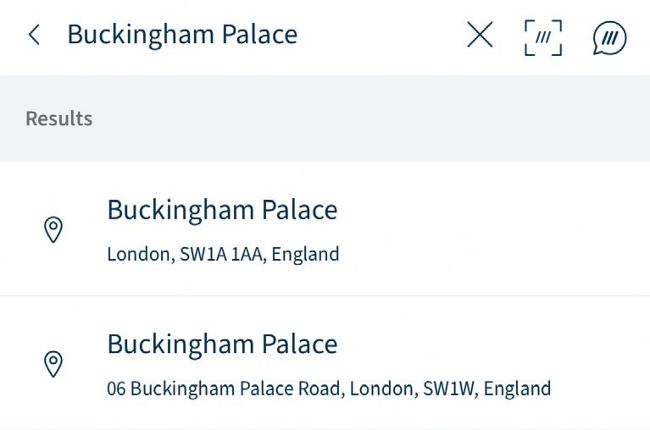The height and width of the screenshot is (430, 650).
Task: Clear the search with the X icon
Action: 480,36
